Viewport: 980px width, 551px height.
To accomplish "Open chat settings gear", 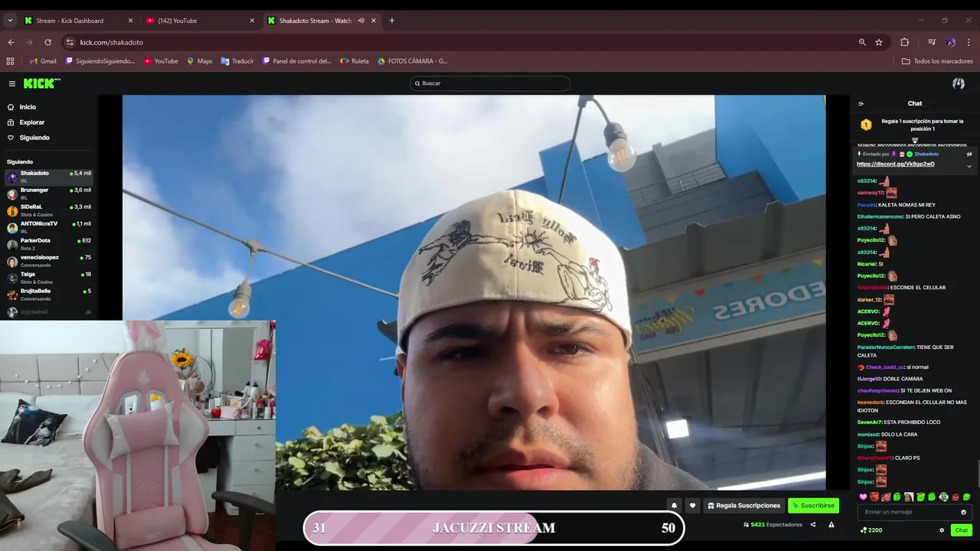I will 942,530.
